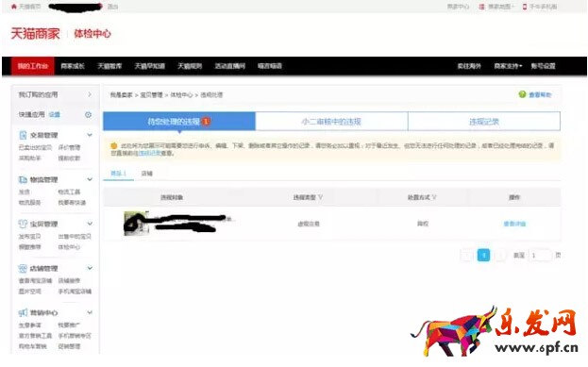Open 天猫智库 in the navigation bar
The image size is (588, 367).
pyautogui.click(x=109, y=66)
